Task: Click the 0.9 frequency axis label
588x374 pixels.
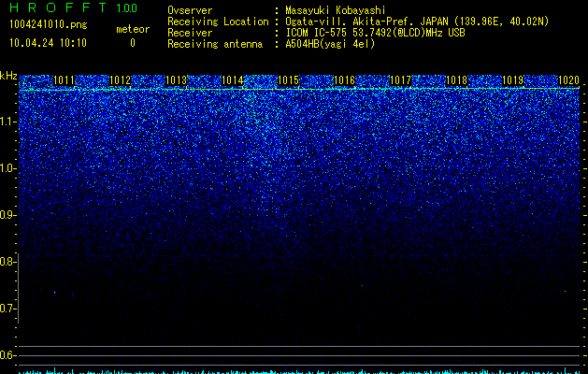Action: coord(8,215)
